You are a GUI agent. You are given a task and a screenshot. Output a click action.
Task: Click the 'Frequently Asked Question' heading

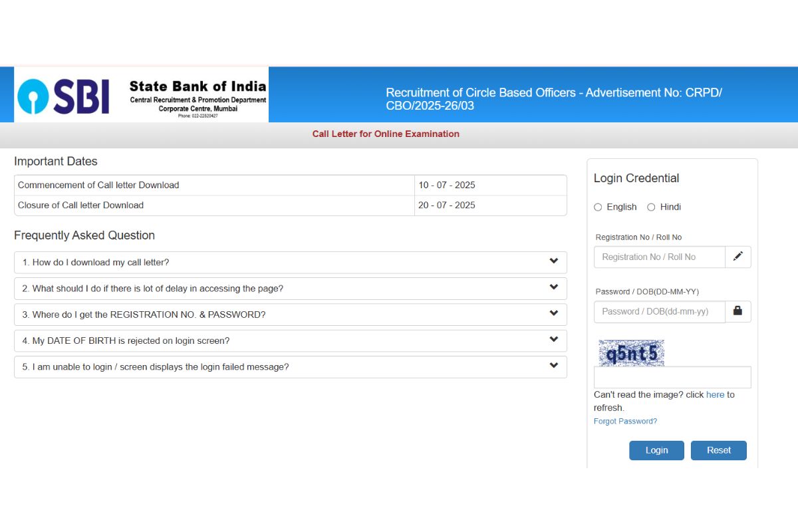tap(84, 235)
